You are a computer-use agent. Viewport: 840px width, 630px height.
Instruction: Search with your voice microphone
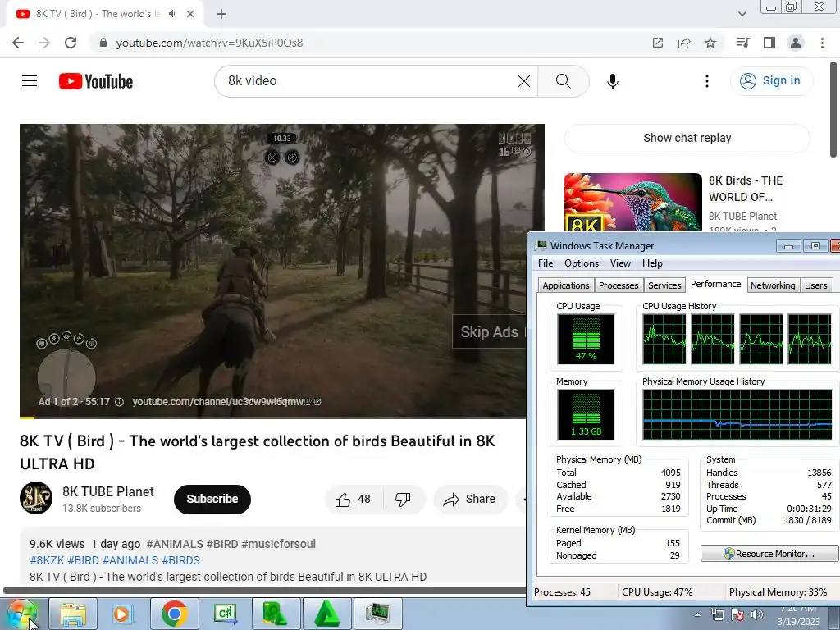(612, 81)
